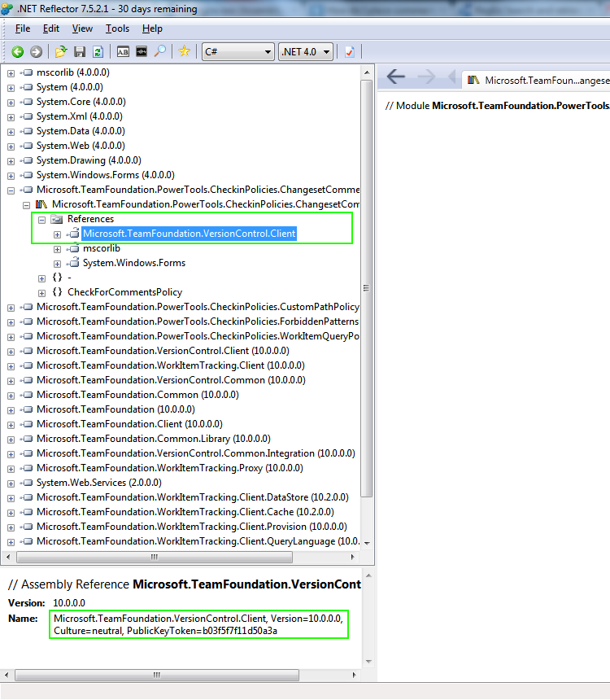The height and width of the screenshot is (700, 610).
Task: Click the details pane vertical scrollbar up arrow
Action: 368,576
